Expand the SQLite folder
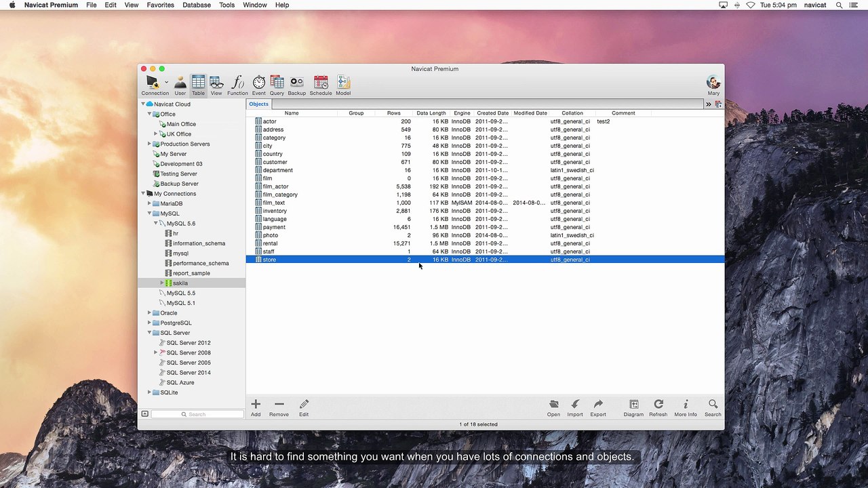The image size is (868, 488). (x=149, y=392)
